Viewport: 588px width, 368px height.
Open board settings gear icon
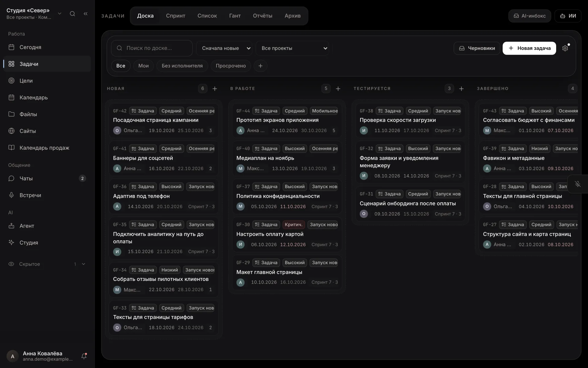click(565, 48)
